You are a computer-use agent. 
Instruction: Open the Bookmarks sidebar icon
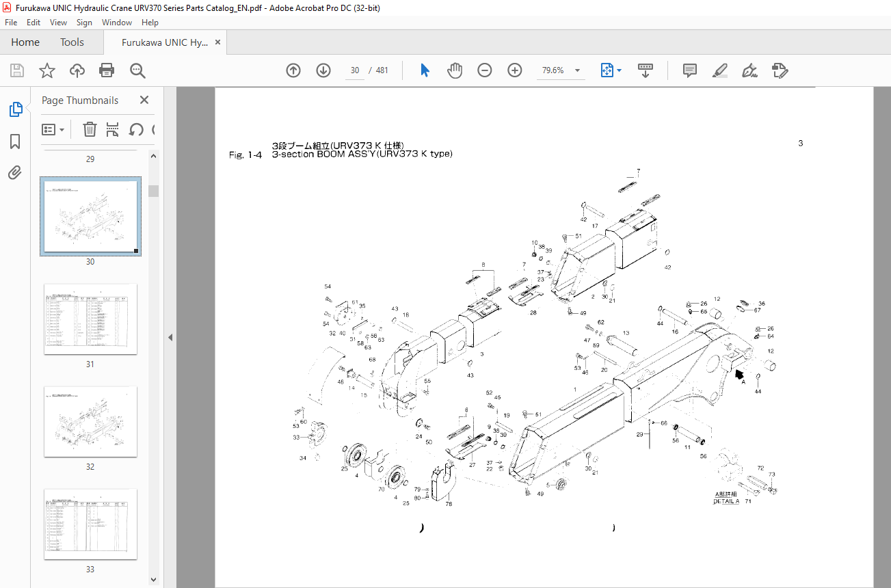[15, 142]
